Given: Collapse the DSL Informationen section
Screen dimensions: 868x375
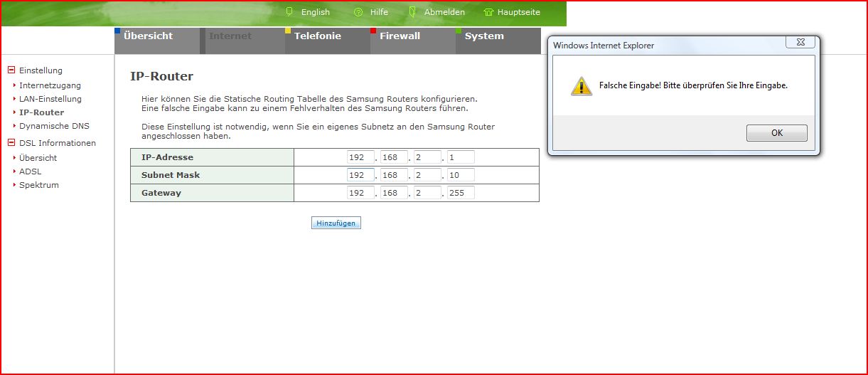Looking at the screenshot, I should pos(11,143).
